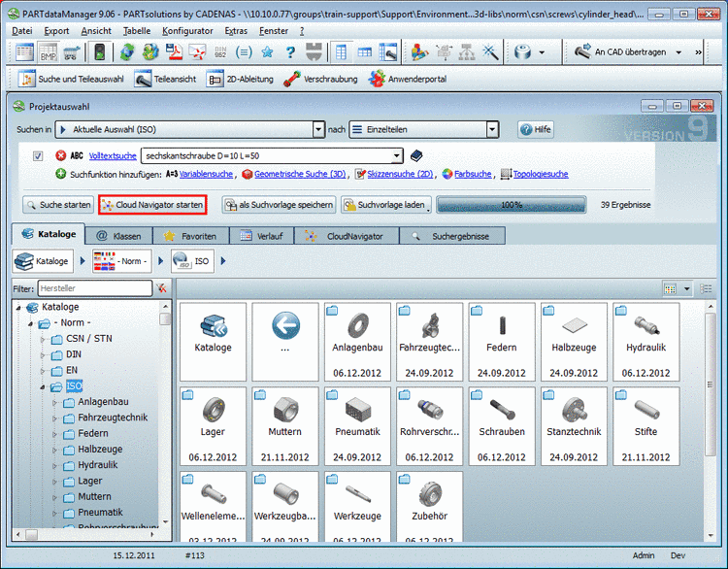The image size is (728, 569).
Task: Open Verschraubung tool
Action: pyautogui.click(x=320, y=79)
